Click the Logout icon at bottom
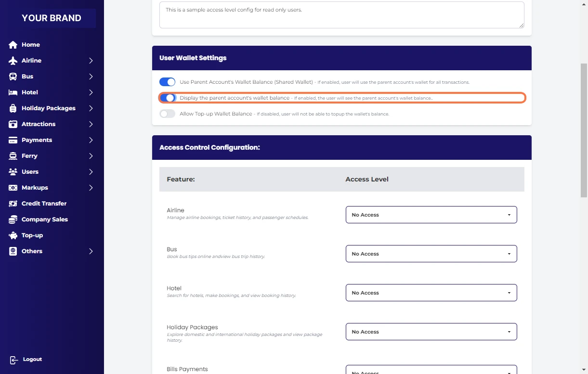 coord(14,360)
